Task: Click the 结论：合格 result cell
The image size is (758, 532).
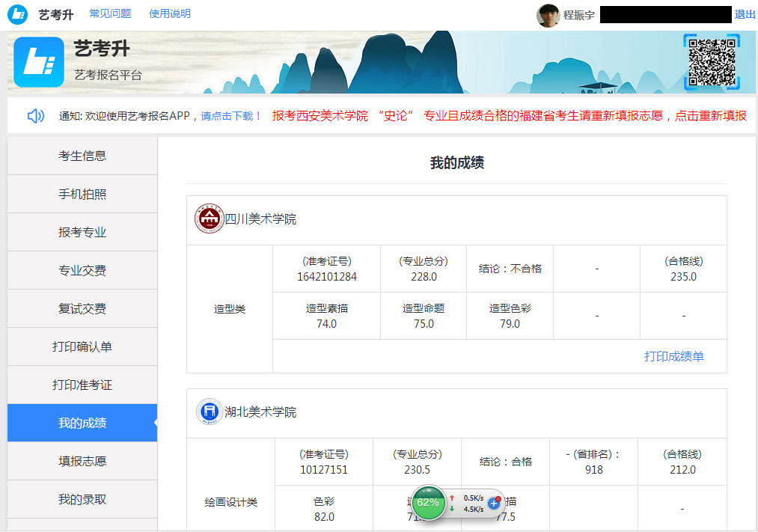Action: pos(506,462)
